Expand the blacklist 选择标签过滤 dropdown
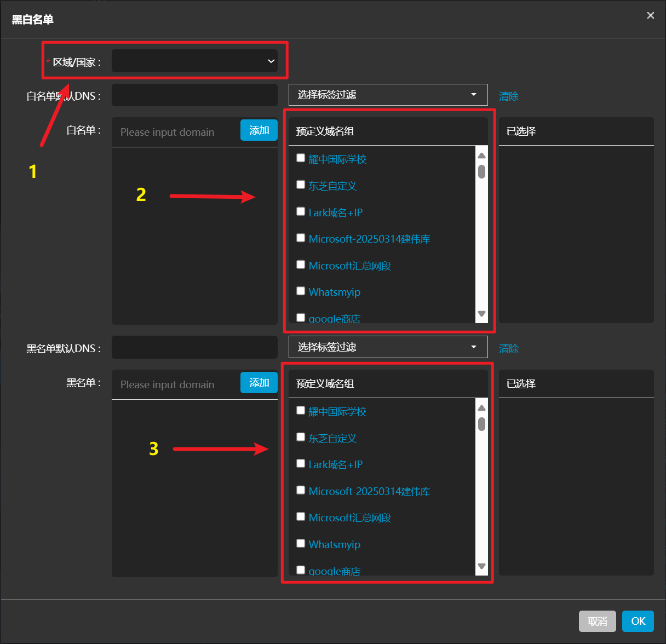The height and width of the screenshot is (644, 666). (388, 347)
